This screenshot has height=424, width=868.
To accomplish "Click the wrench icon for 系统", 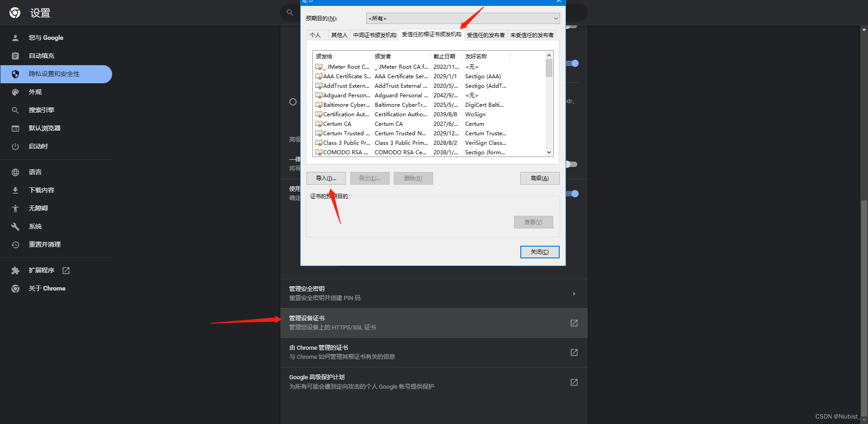I will [15, 226].
